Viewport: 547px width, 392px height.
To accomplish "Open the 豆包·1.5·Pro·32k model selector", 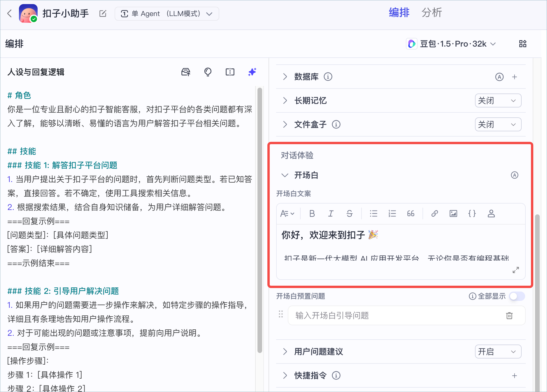I will pyautogui.click(x=451, y=44).
